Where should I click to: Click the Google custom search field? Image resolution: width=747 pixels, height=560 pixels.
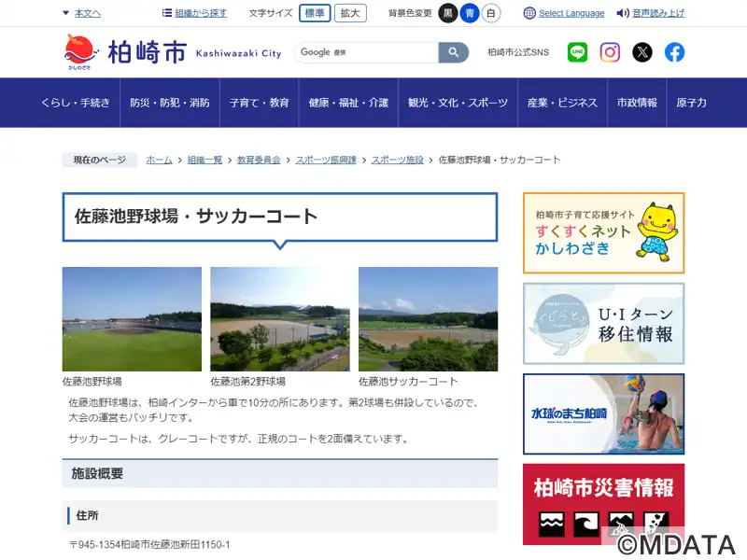pos(367,52)
